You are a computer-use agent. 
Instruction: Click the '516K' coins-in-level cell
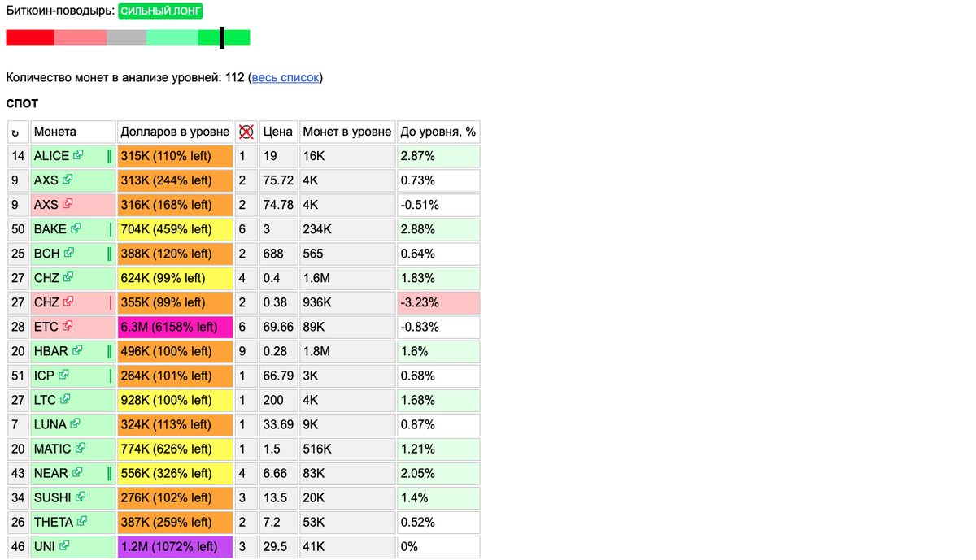(x=347, y=449)
